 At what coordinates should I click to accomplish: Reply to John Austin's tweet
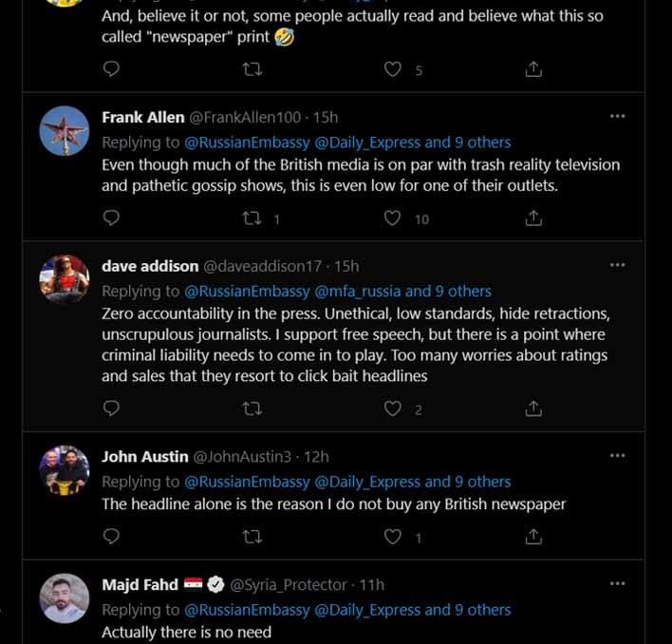tap(111, 537)
